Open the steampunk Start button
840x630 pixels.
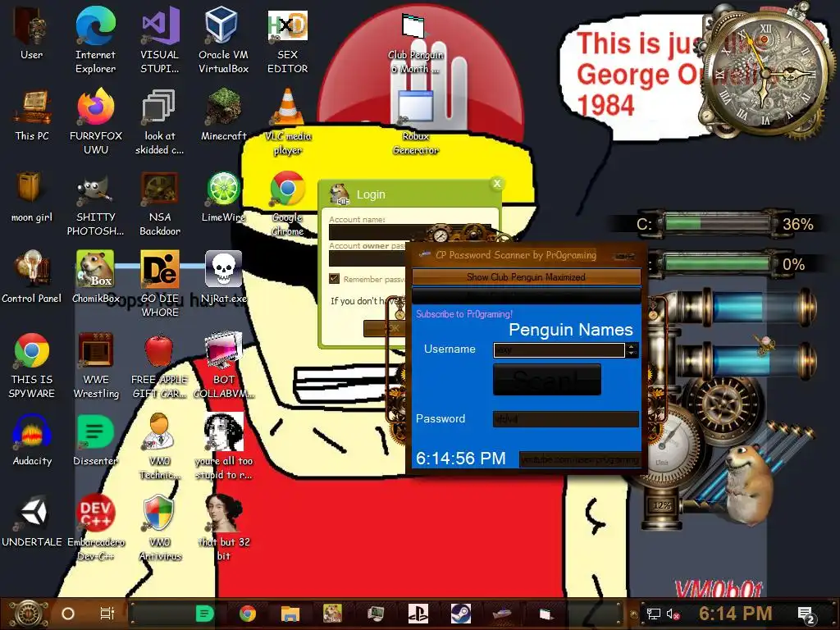pyautogui.click(x=30, y=614)
